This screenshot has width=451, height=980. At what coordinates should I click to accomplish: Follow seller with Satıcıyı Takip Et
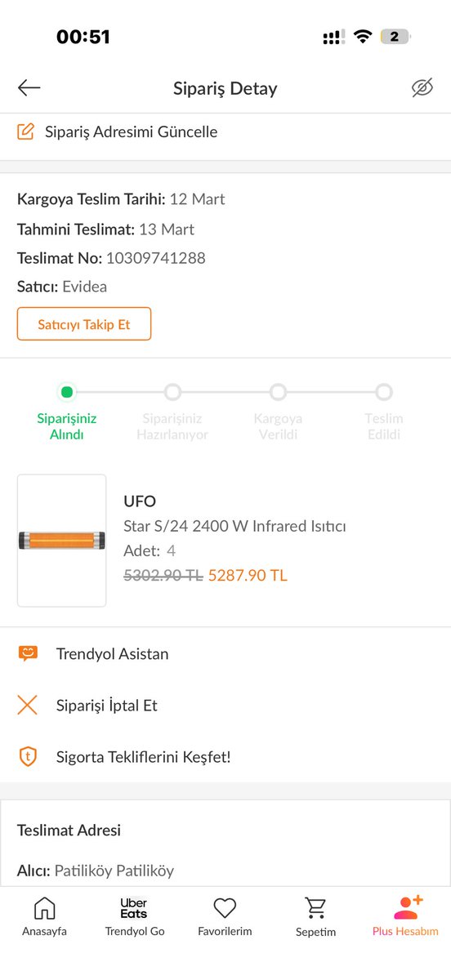[84, 324]
